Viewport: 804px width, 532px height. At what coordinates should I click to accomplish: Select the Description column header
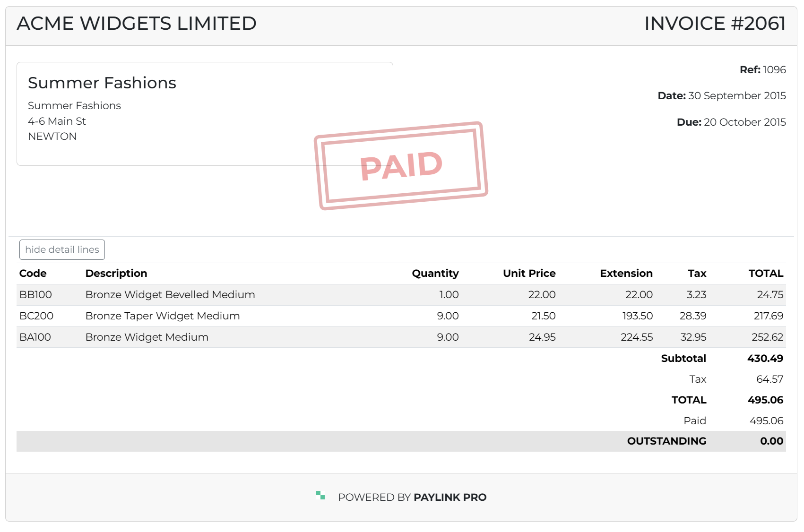click(x=116, y=273)
